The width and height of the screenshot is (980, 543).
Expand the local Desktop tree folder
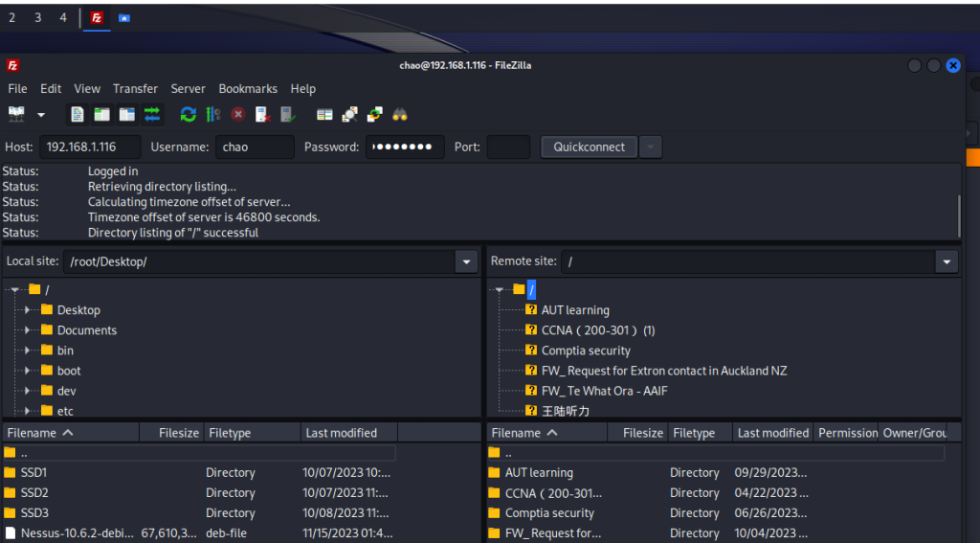click(27, 310)
